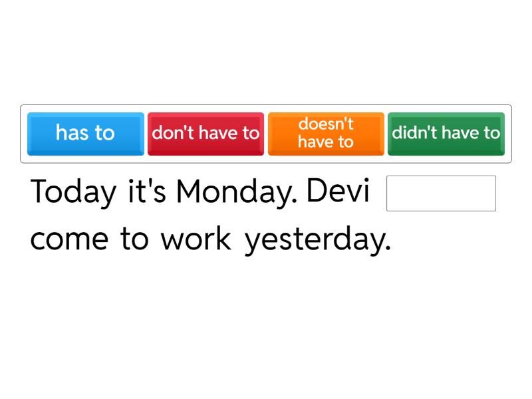The height and width of the screenshot is (399, 532).
Task: Click the word 'Monday' in the sentence
Action: (235, 193)
